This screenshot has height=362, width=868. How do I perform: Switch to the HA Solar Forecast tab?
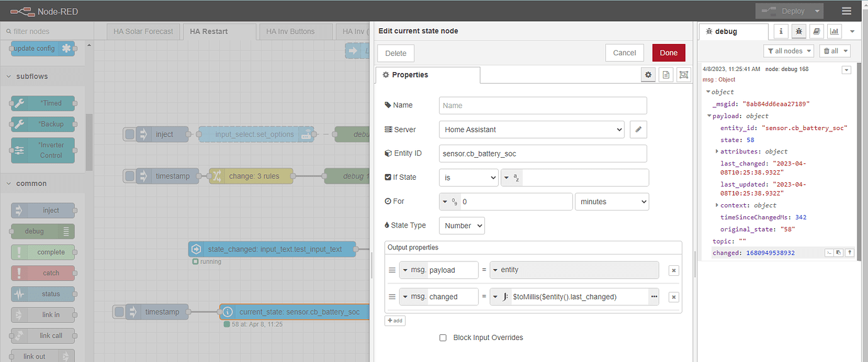pyautogui.click(x=143, y=31)
